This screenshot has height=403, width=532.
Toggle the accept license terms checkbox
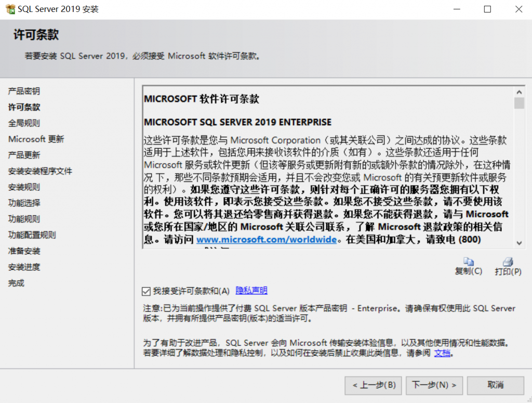147,291
